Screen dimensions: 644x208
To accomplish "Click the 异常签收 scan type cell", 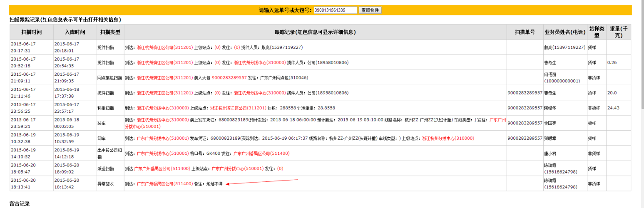I will click(105, 183).
